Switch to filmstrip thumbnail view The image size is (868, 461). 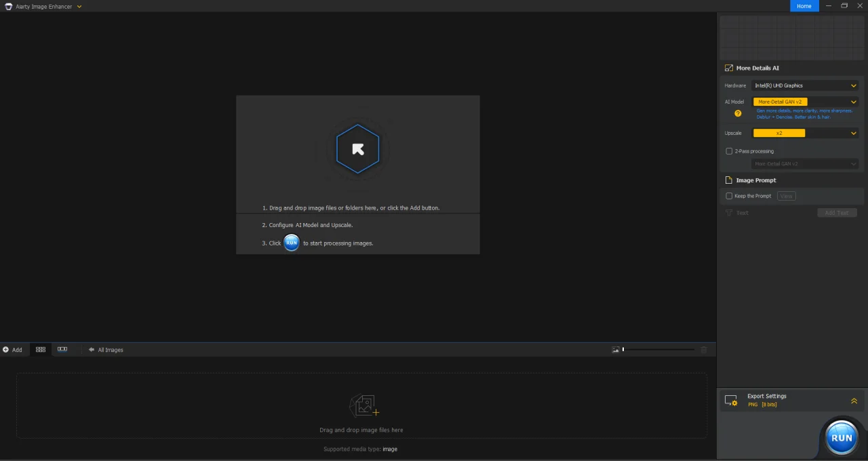62,350
